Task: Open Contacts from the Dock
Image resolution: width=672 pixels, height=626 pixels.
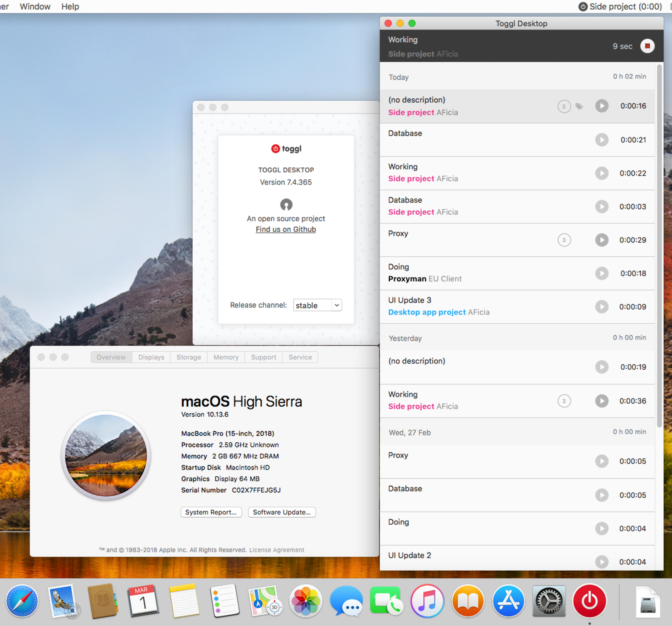Action: coord(103,601)
